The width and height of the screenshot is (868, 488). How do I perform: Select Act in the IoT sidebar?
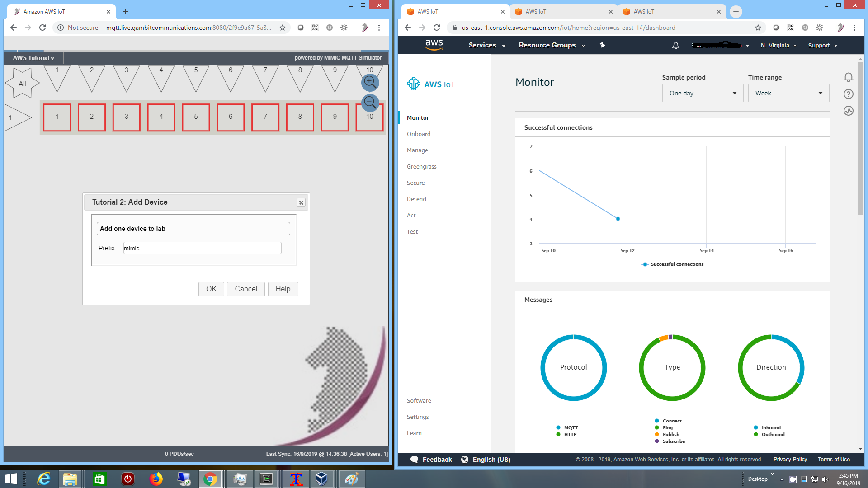pyautogui.click(x=411, y=215)
